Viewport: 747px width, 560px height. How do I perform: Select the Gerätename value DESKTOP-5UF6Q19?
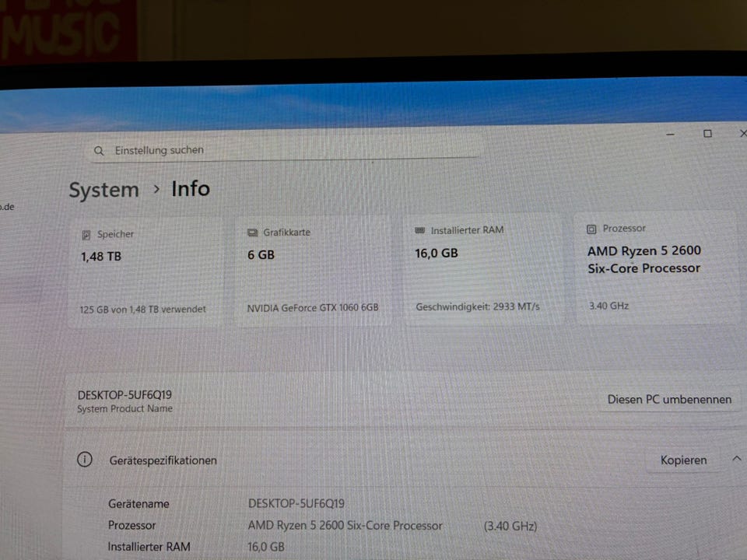coord(296,503)
